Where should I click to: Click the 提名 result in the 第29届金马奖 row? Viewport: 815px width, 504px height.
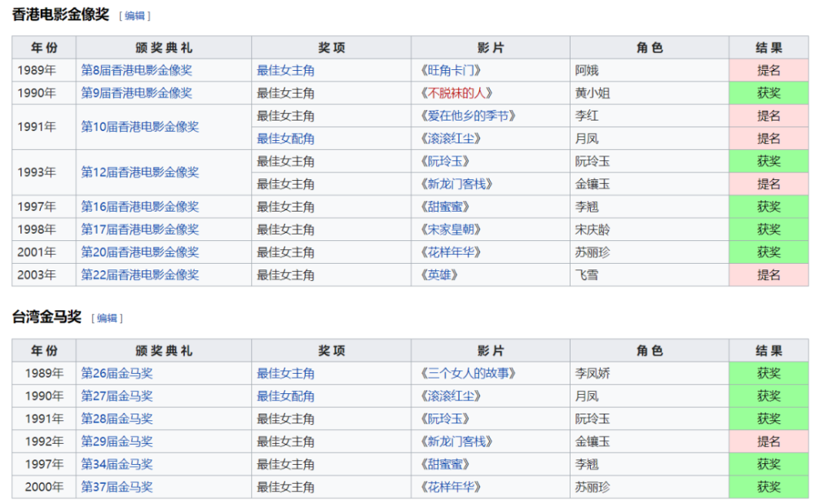(769, 442)
